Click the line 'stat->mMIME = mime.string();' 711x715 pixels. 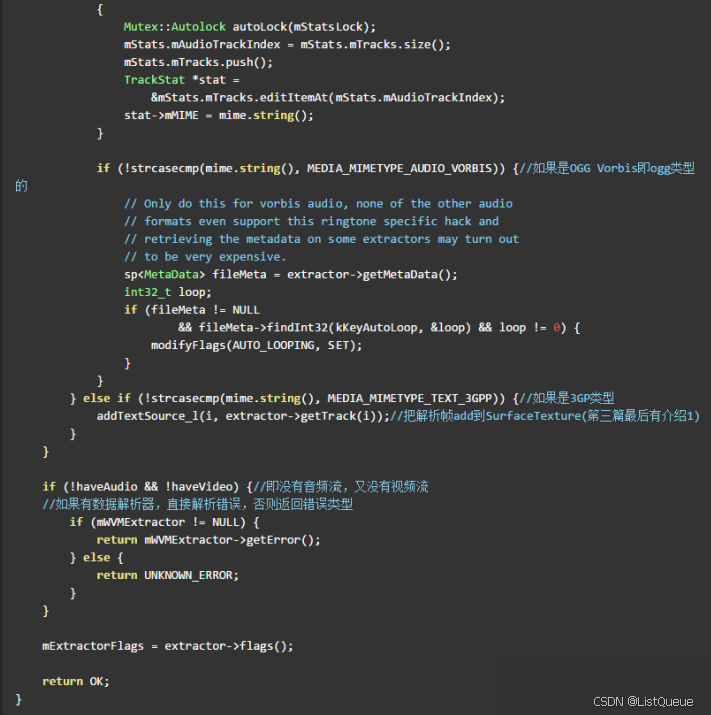tap(218, 115)
